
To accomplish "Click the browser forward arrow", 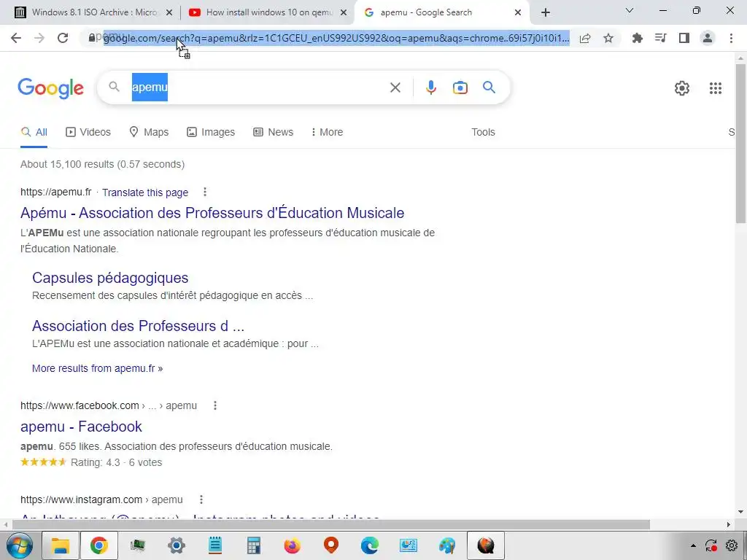I will [39, 38].
